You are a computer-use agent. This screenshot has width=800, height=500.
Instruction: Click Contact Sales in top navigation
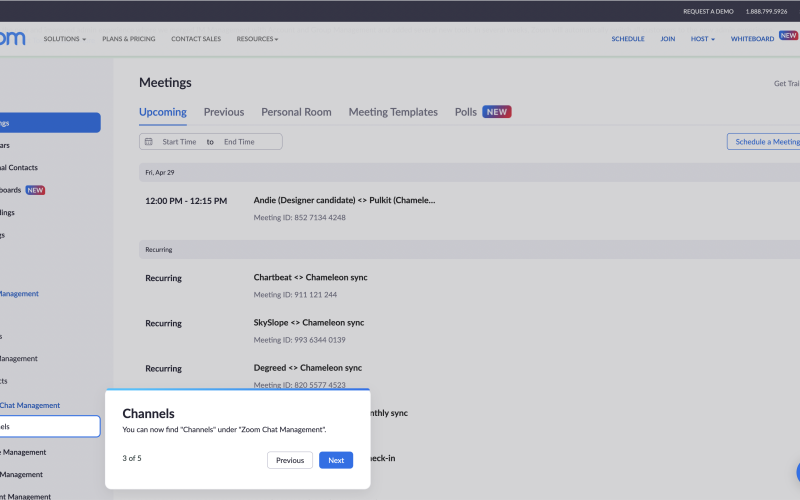196,39
